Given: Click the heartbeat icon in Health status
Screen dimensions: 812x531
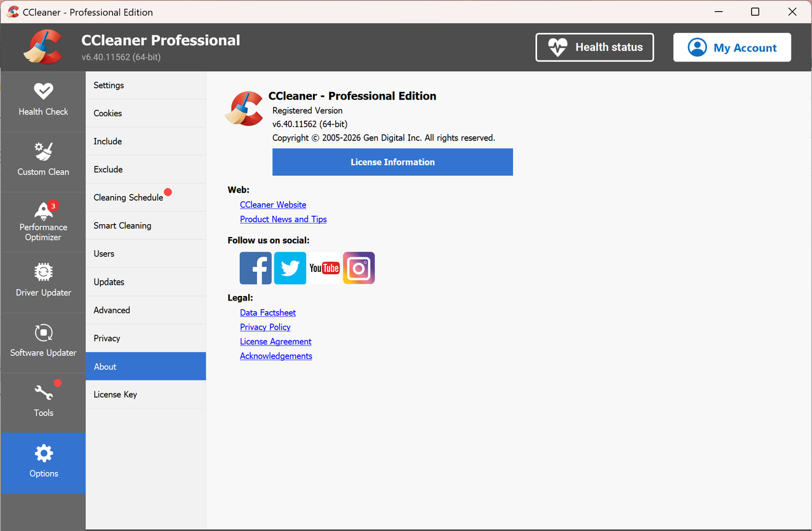Looking at the screenshot, I should pos(557,48).
